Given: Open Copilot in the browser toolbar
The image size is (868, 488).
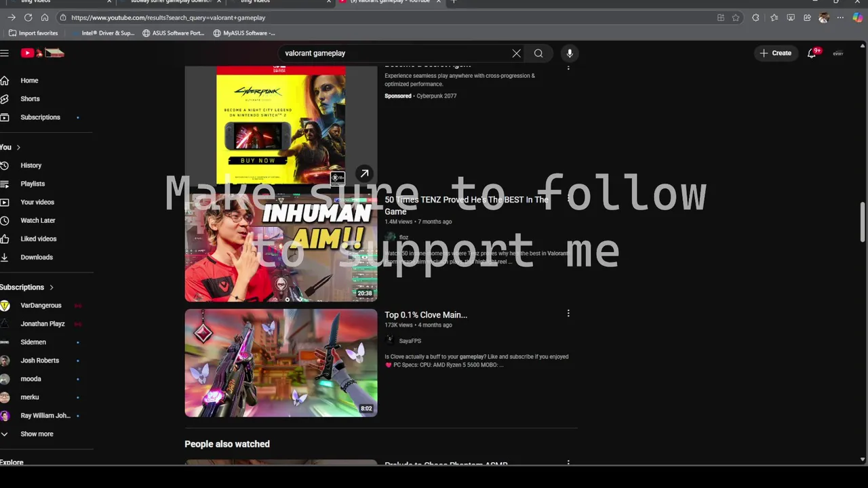Looking at the screenshot, I should click(858, 18).
